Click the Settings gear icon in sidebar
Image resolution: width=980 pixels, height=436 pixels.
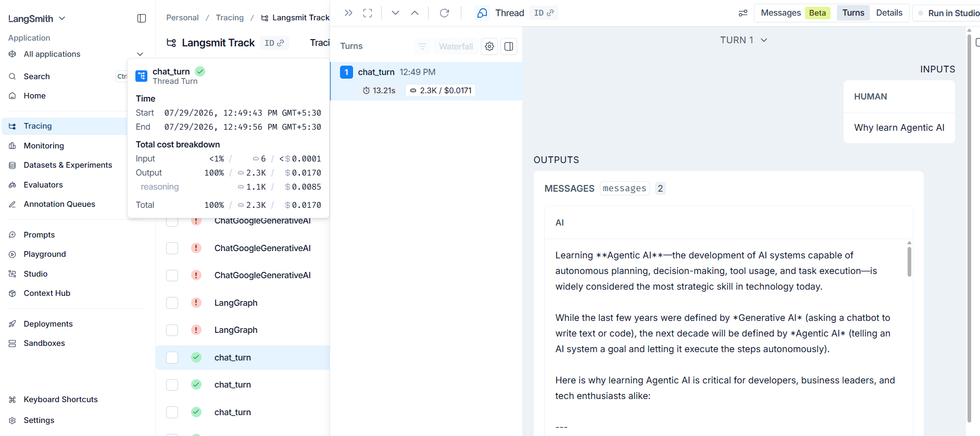pos(12,420)
